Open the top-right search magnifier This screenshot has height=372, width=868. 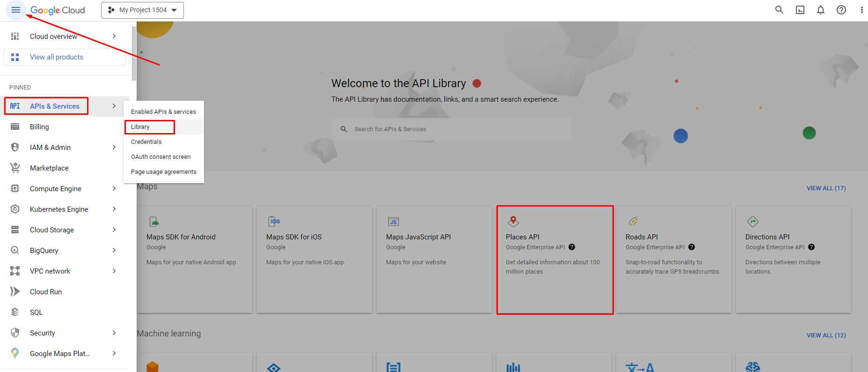(x=779, y=10)
